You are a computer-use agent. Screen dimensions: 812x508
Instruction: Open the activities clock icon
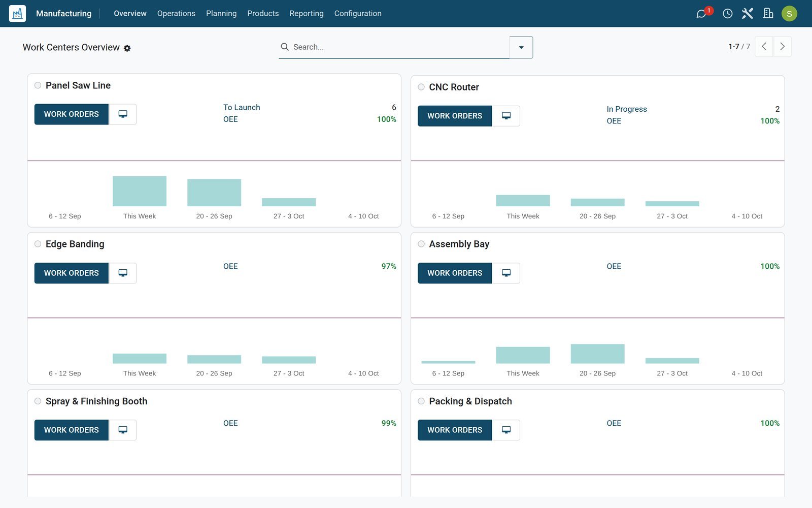[728, 14]
